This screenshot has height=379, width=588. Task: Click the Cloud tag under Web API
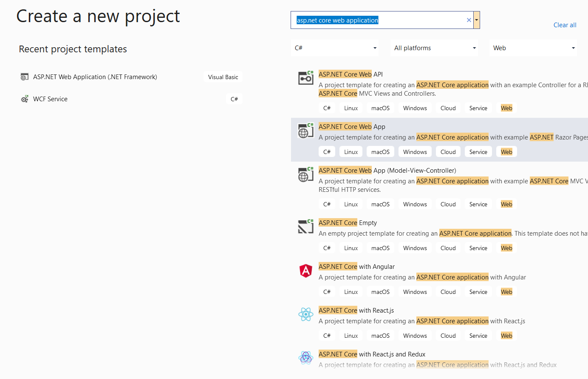pyautogui.click(x=448, y=108)
